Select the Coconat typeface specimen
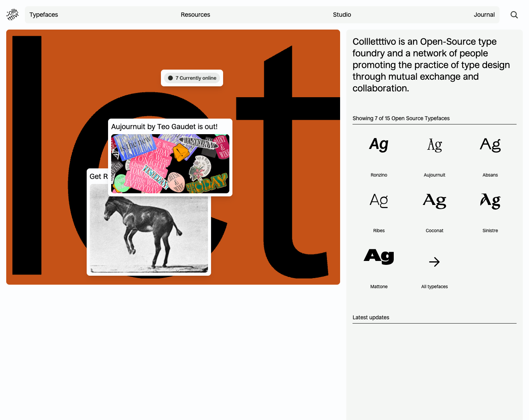 (434, 210)
